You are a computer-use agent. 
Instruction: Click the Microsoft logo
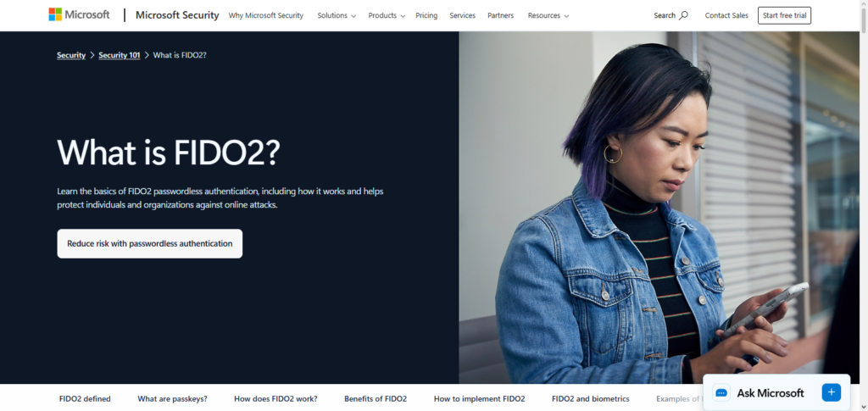coord(79,15)
